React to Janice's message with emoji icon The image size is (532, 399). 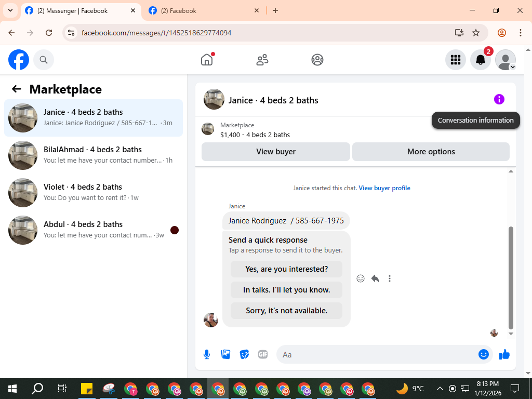pos(361,278)
